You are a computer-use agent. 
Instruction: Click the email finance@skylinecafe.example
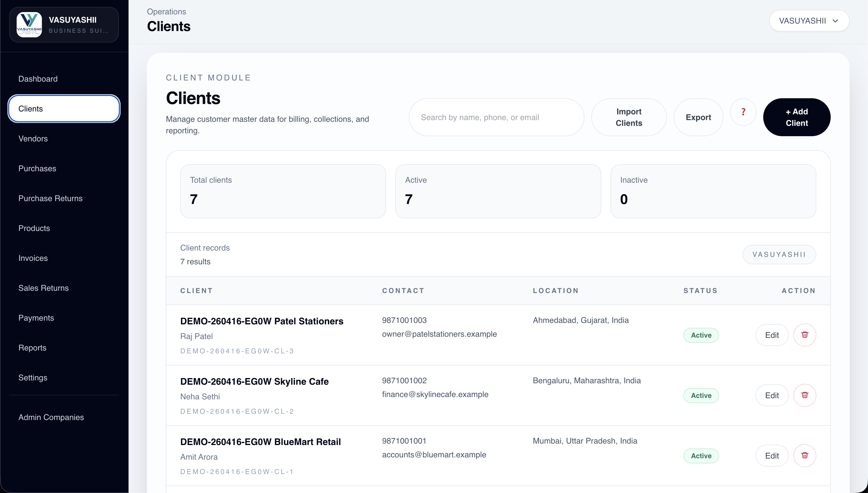click(x=435, y=394)
